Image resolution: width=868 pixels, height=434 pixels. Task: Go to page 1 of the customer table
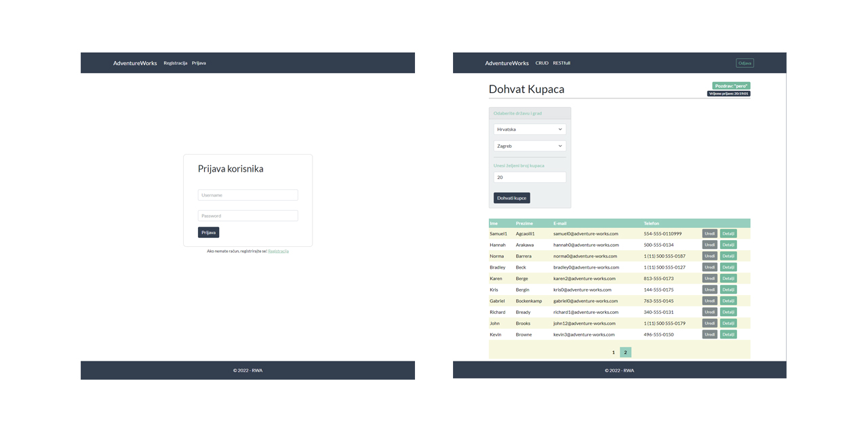pos(613,352)
